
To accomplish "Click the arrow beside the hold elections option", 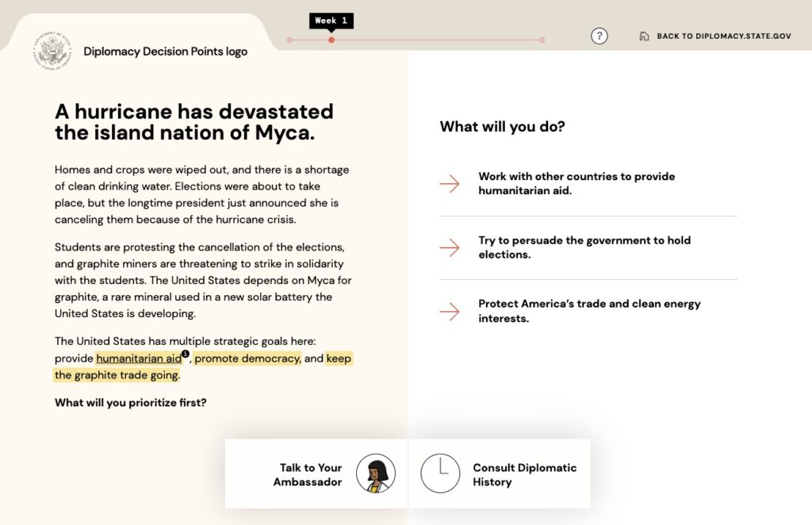I will click(x=450, y=247).
